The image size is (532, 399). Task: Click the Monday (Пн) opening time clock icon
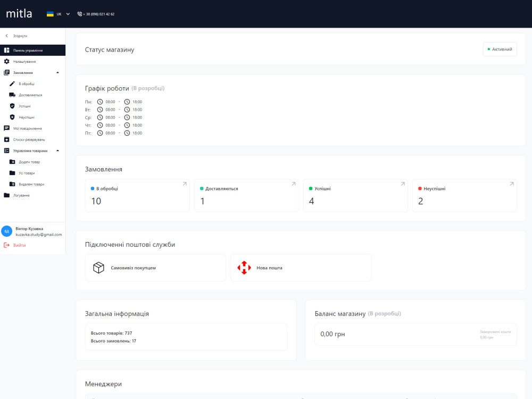coord(100,102)
